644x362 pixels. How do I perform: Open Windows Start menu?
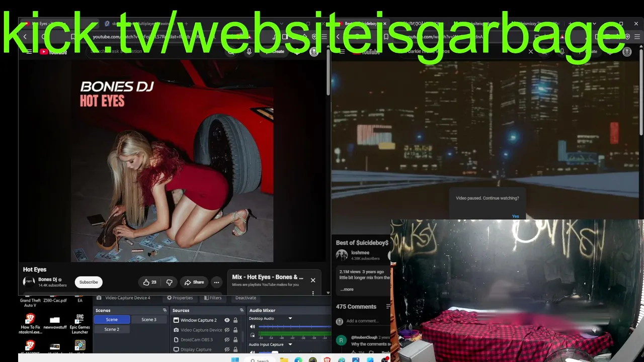[235, 359]
